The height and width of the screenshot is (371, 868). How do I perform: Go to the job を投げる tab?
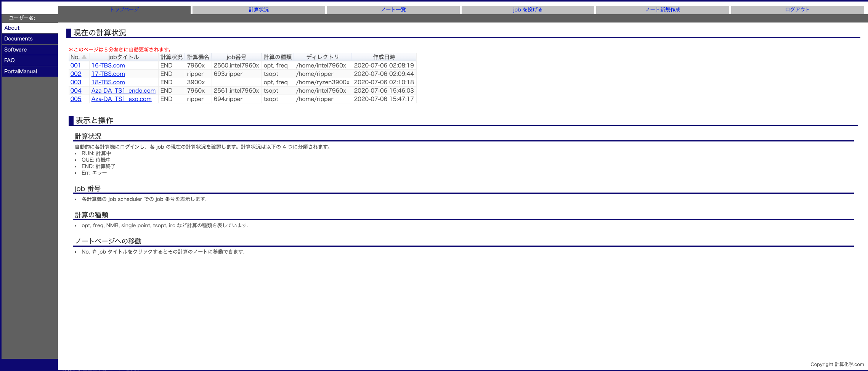(x=528, y=10)
